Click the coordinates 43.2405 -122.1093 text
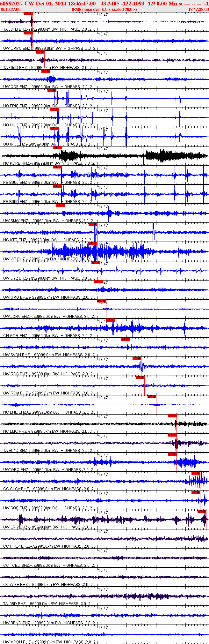This screenshot has height=644, width=209. [x=122, y=4]
